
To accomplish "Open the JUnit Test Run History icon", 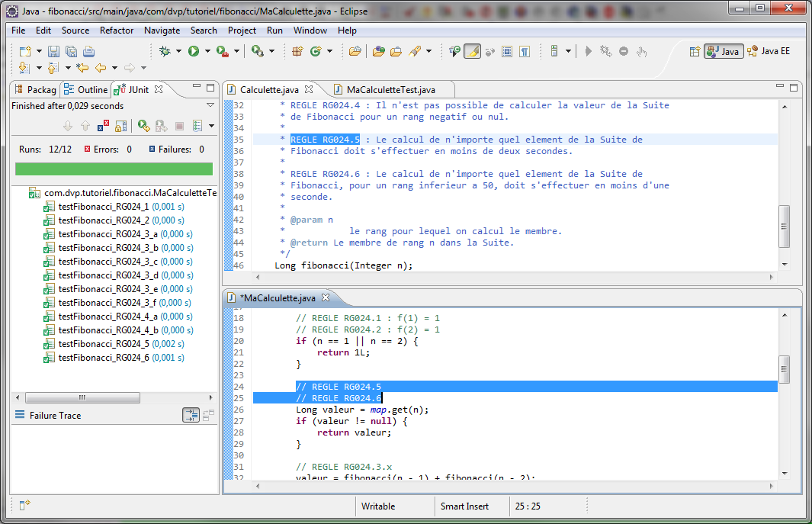I will pyautogui.click(x=197, y=126).
